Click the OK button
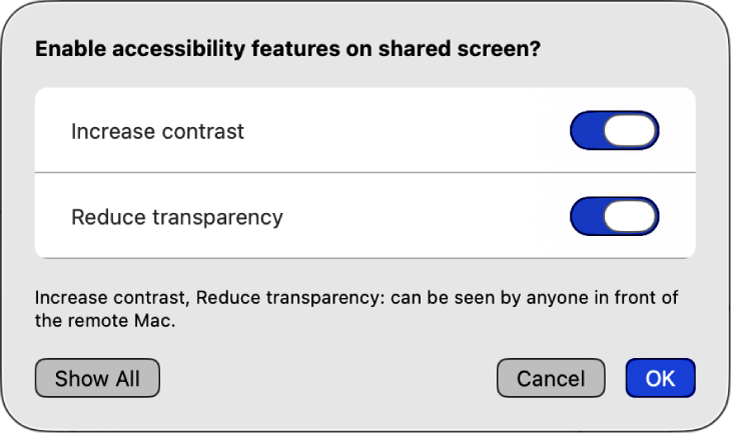Viewport: 732px width, 436px height. click(660, 378)
